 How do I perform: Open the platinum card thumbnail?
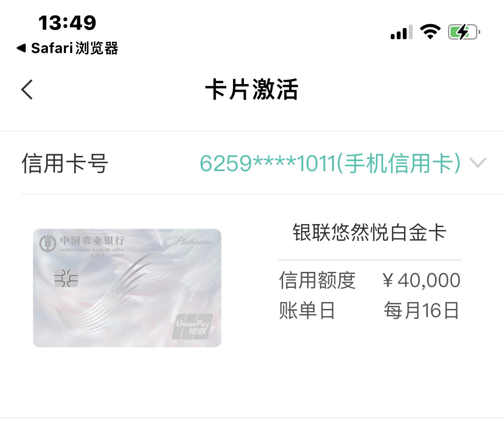pos(127,288)
